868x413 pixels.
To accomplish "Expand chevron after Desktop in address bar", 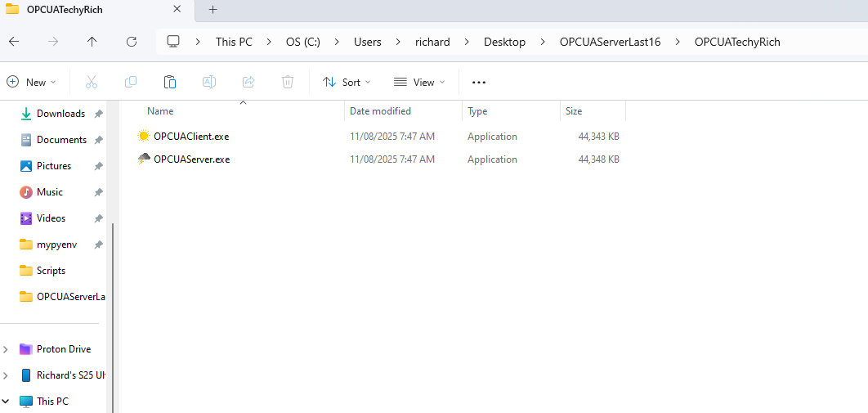I will pyautogui.click(x=542, y=42).
